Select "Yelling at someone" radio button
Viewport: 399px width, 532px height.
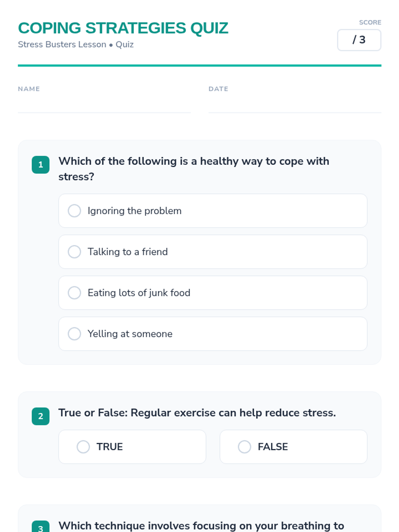tap(74, 334)
